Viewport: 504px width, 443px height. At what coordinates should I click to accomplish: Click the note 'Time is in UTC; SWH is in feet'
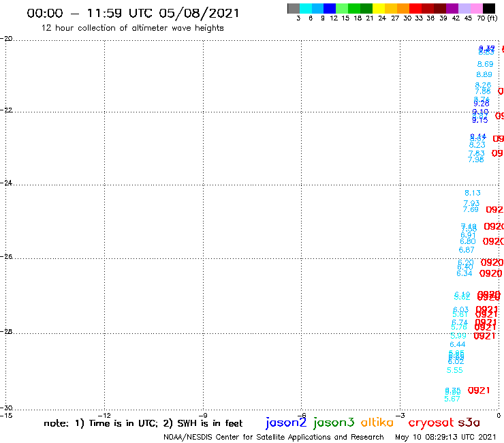[x=143, y=423]
